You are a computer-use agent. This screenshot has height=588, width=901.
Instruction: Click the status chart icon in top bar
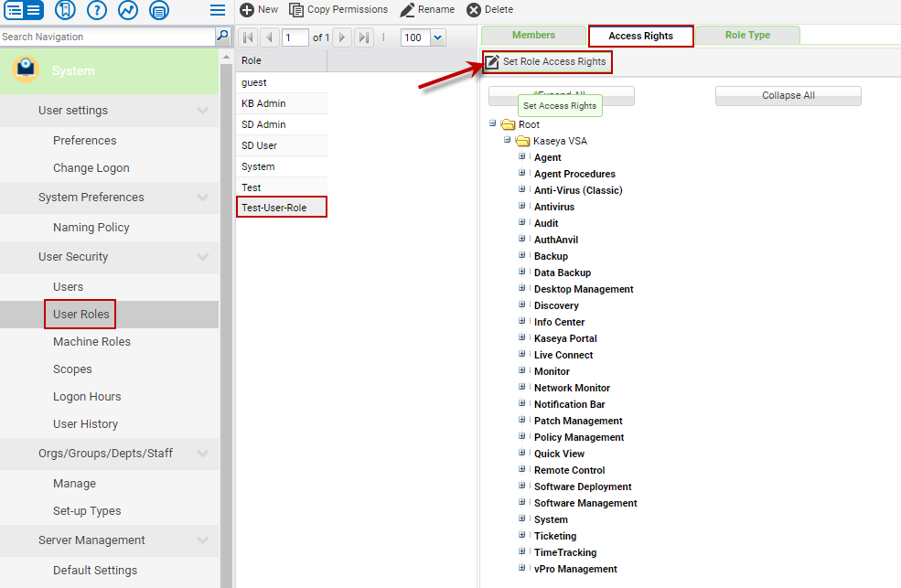(x=127, y=10)
